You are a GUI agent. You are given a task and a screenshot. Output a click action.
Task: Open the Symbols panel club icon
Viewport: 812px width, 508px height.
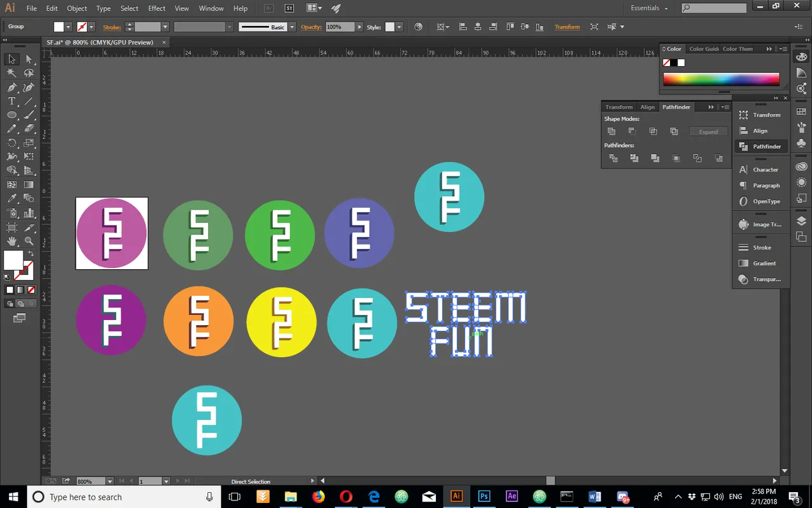pos(801,143)
